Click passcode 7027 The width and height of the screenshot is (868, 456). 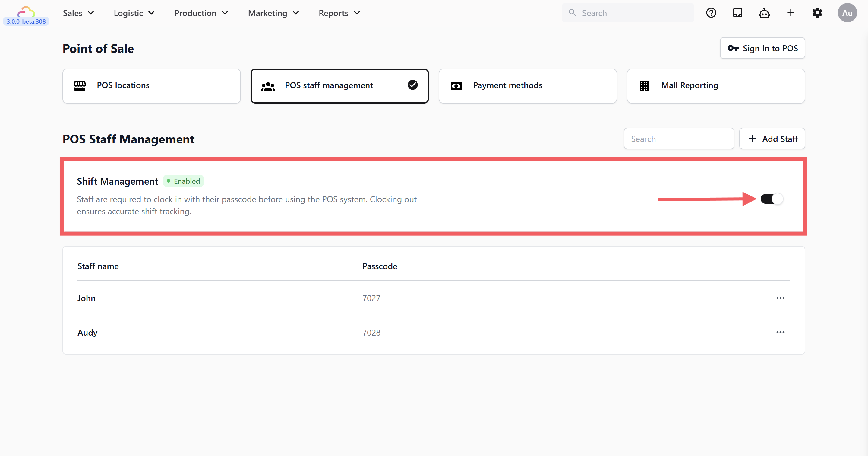371,298
